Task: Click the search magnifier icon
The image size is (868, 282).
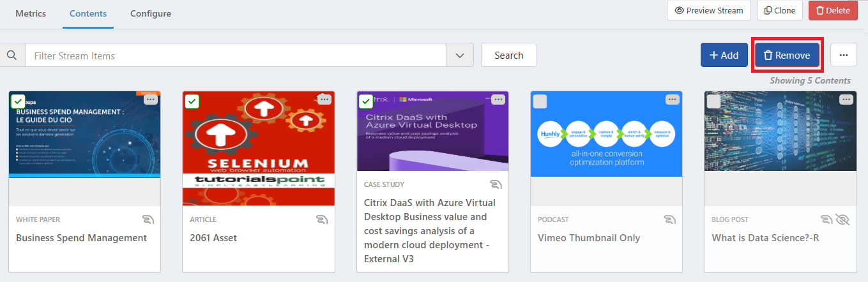Action: click(x=12, y=56)
